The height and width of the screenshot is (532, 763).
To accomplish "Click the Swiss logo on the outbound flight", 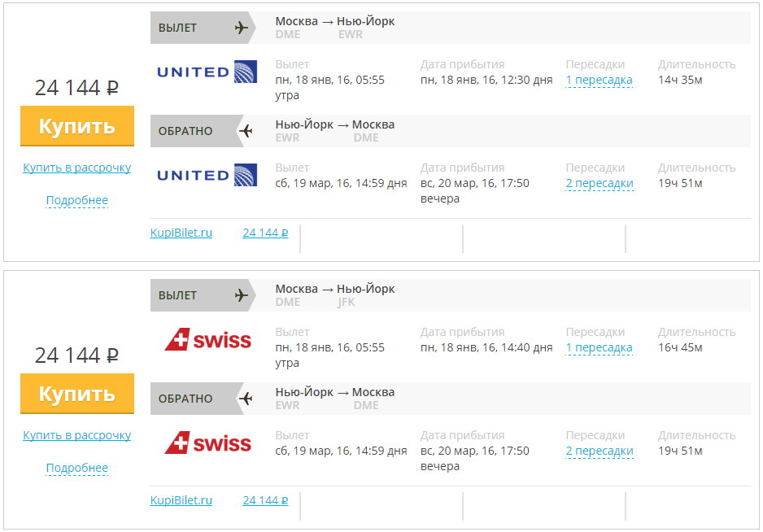I will pyautogui.click(x=207, y=339).
